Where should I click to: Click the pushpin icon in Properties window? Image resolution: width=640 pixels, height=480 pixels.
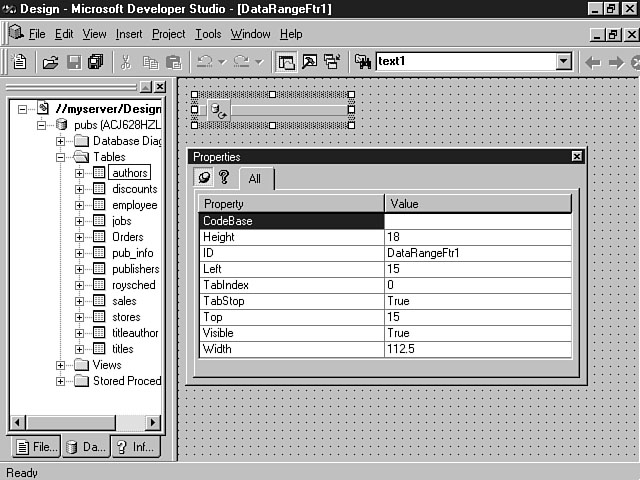[205, 178]
